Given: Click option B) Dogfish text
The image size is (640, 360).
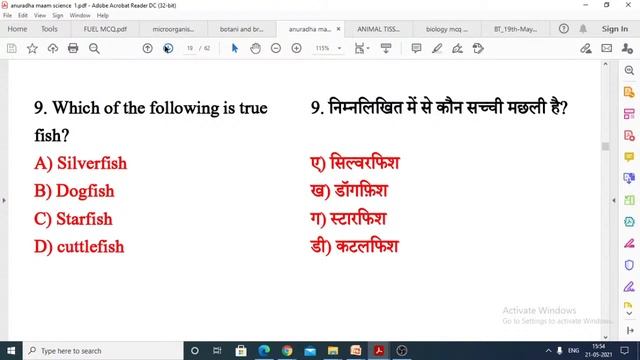Looking at the screenshot, I should tap(74, 191).
